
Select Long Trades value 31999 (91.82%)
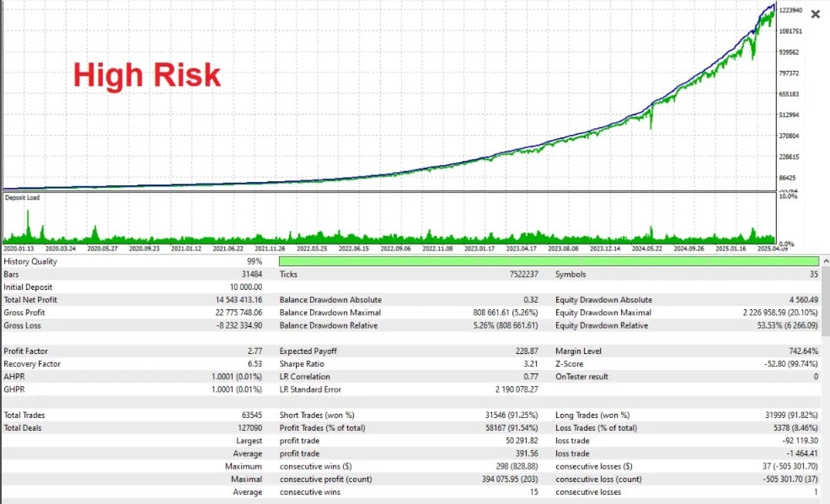pyautogui.click(x=791, y=415)
